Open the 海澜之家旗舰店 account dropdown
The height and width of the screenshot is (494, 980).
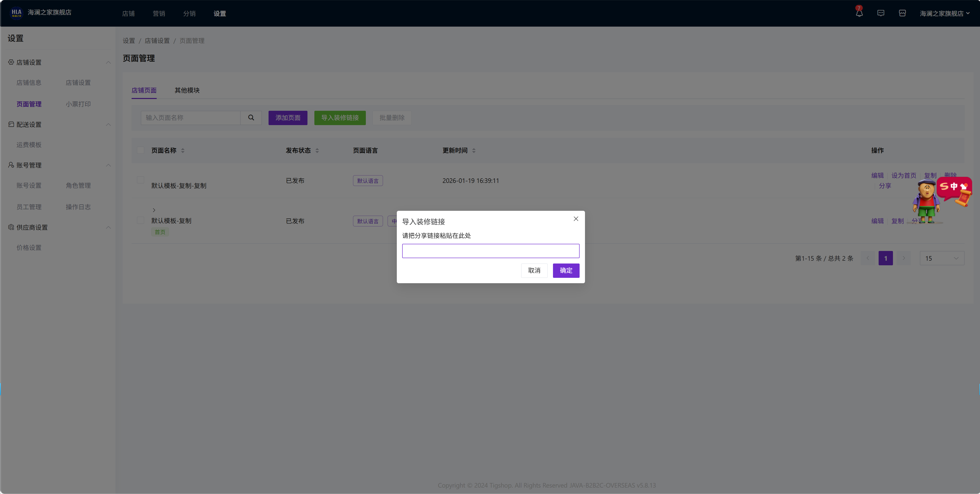[944, 13]
